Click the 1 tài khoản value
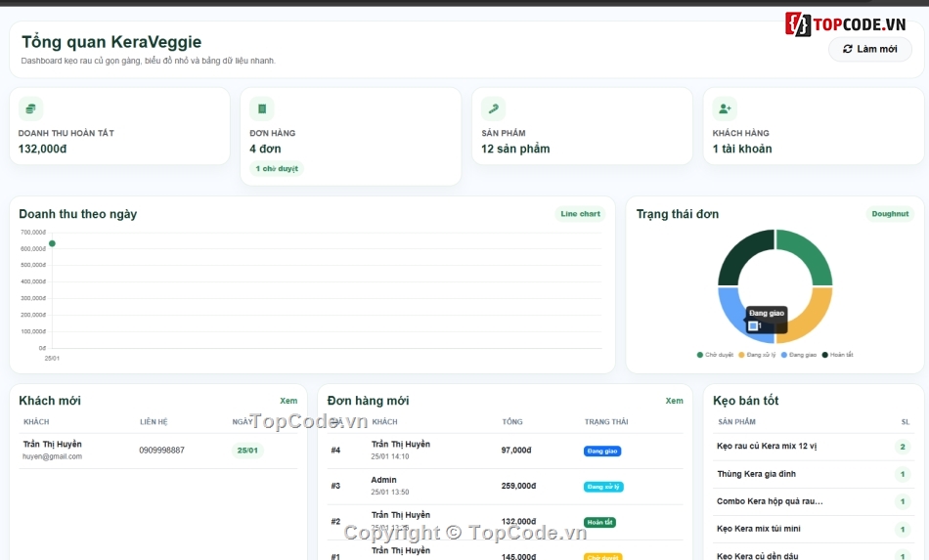This screenshot has width=929, height=560. 742,150
